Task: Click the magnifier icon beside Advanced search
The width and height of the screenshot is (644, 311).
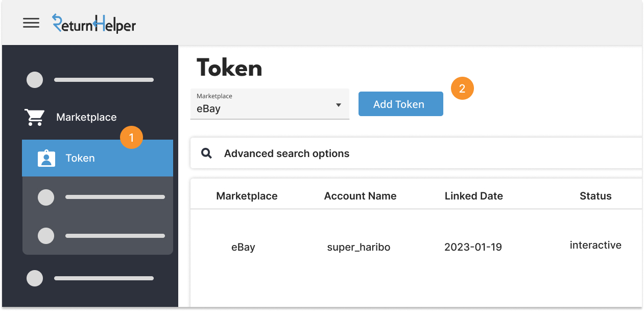Action: click(206, 153)
